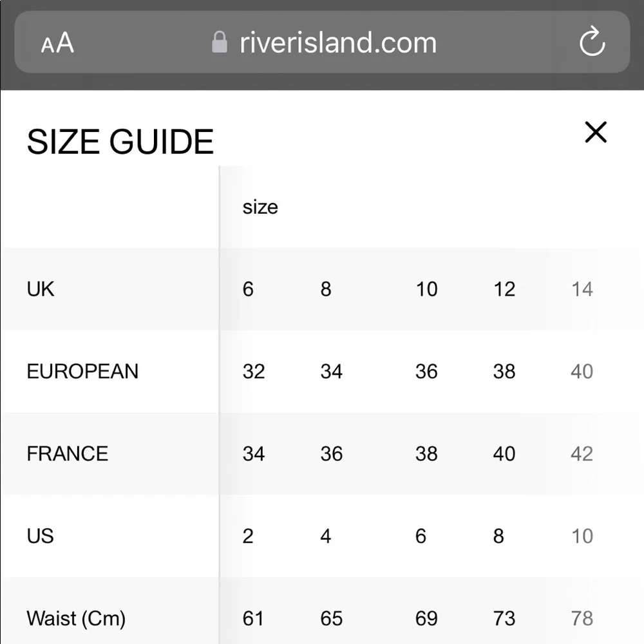Click waist 61 cm cell

(253, 618)
